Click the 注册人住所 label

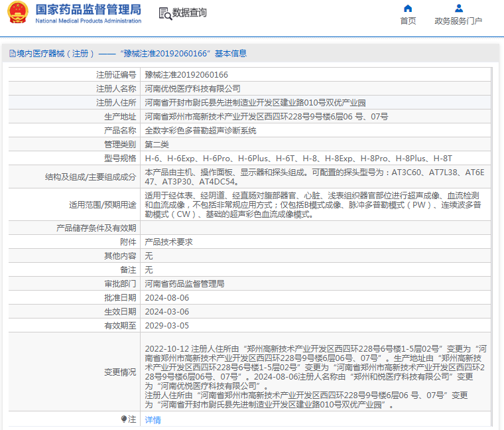click(116, 103)
